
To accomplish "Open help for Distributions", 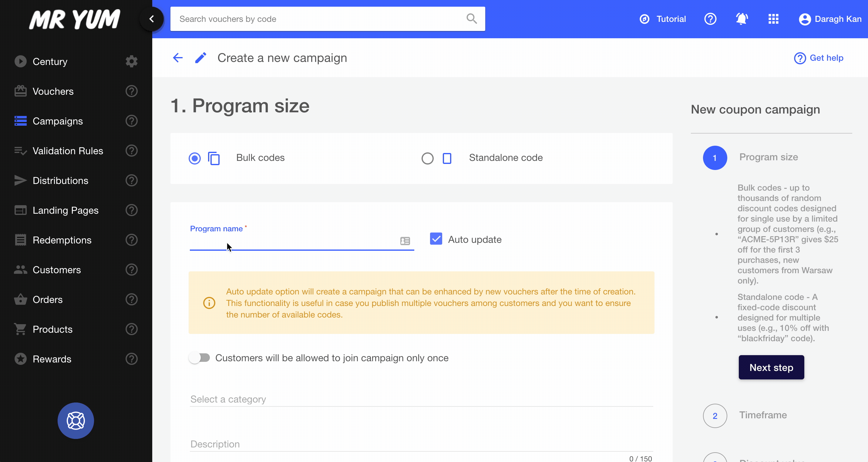I will click(x=131, y=180).
